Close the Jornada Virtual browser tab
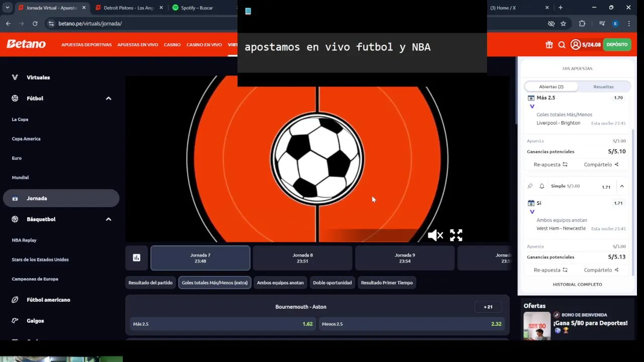 pos(84,8)
